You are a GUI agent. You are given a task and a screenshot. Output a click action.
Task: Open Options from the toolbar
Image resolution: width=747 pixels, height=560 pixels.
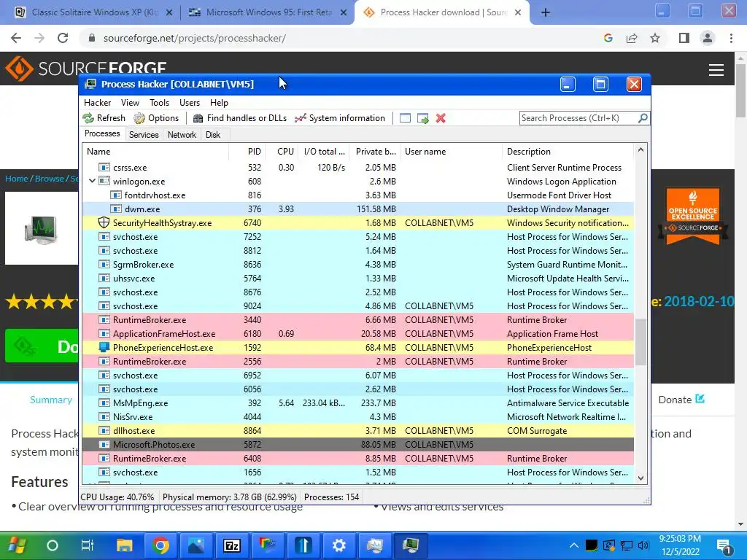pos(156,118)
